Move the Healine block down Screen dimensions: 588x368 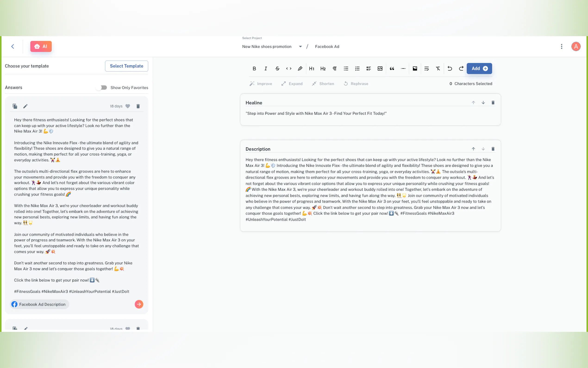click(x=483, y=103)
